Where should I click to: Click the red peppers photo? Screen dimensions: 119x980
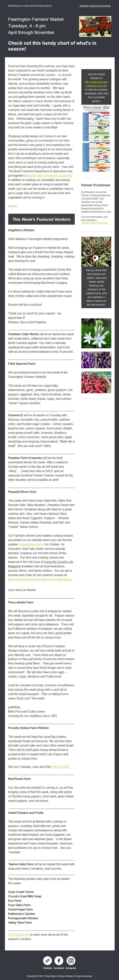[x=96, y=382]
